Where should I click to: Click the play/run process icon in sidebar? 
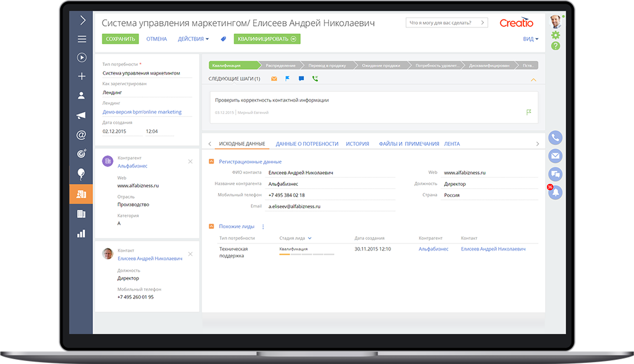click(82, 58)
